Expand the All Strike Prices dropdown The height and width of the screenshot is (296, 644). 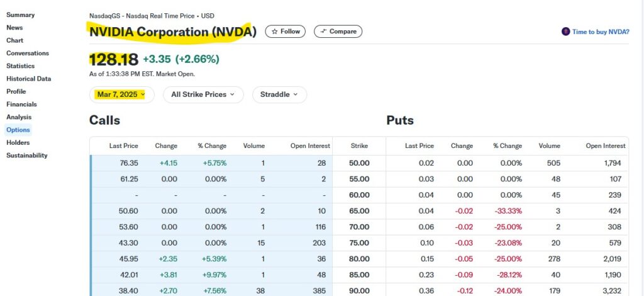pos(203,94)
